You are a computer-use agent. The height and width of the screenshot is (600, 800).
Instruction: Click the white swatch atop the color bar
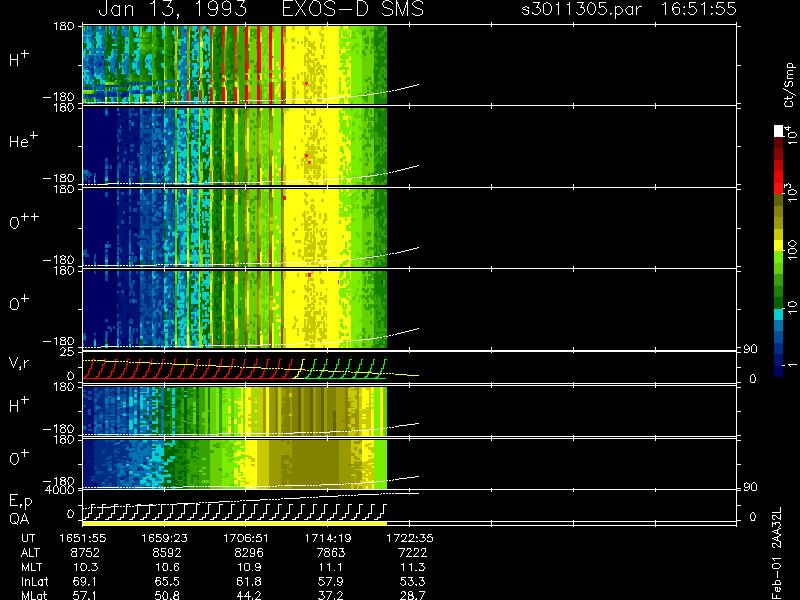point(778,132)
